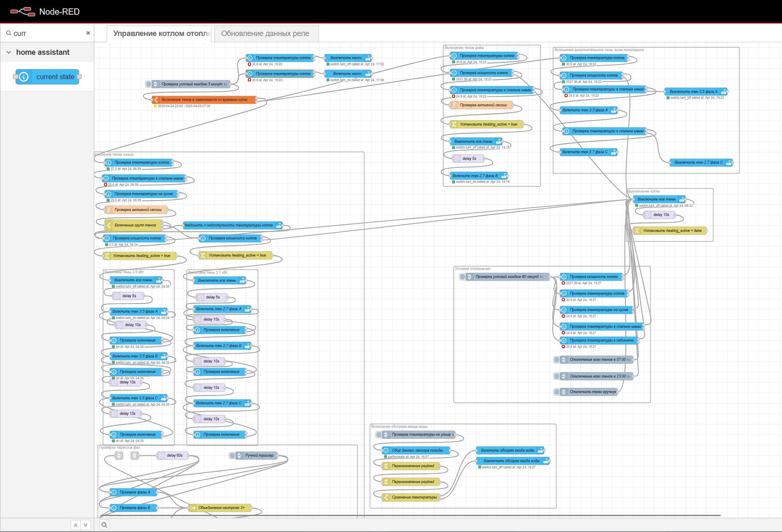The height and width of the screenshot is (532, 782).
Task: Open the canvas search magnifier at bottom
Action: 104,525
